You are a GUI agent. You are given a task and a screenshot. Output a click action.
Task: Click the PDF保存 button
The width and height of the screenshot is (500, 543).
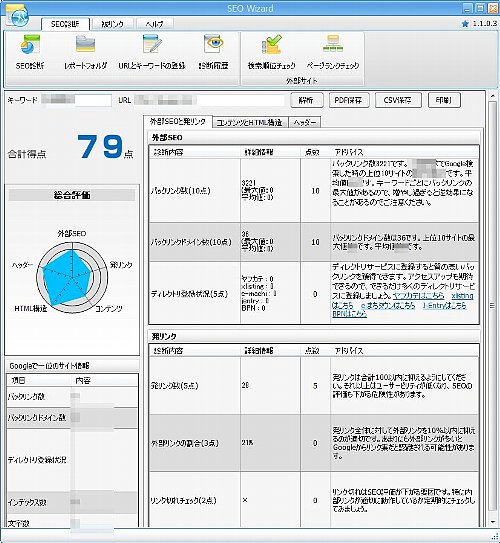tap(349, 100)
